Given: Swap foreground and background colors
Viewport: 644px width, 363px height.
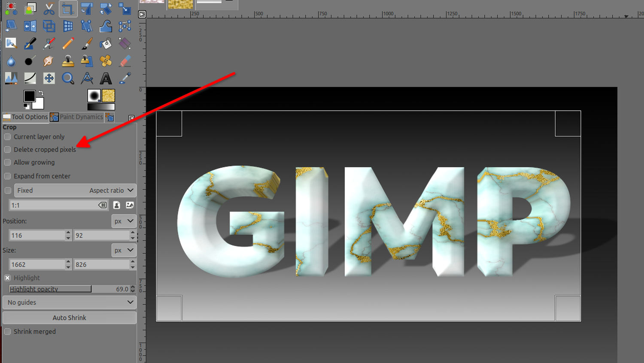Looking at the screenshot, I should [41, 93].
